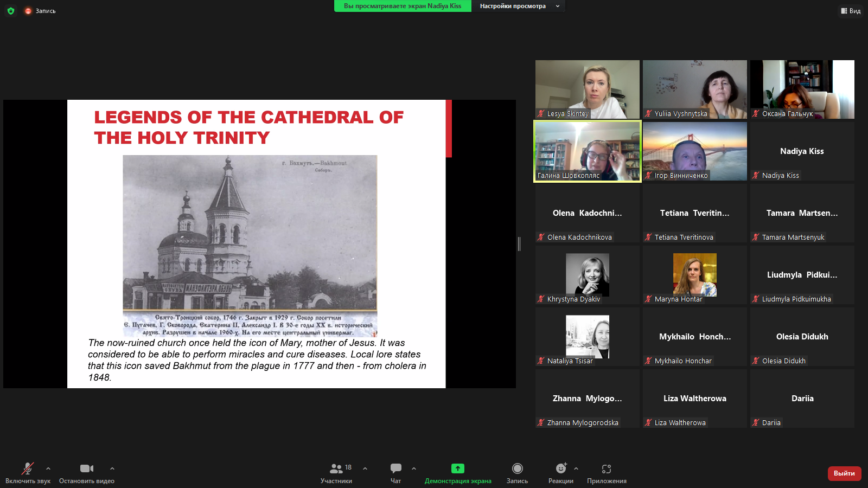This screenshot has width=868, height=488.
Task: Stop the video camera
Action: [87, 468]
